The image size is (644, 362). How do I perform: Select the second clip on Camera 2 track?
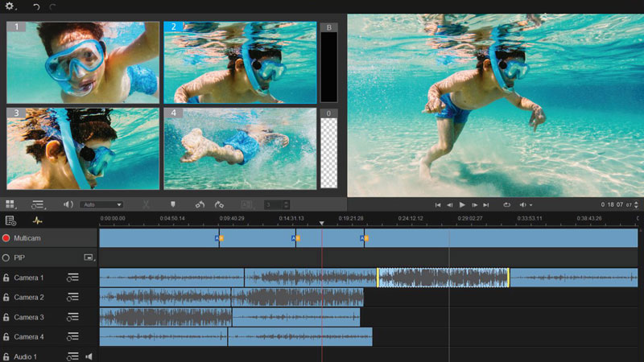tap(297, 297)
